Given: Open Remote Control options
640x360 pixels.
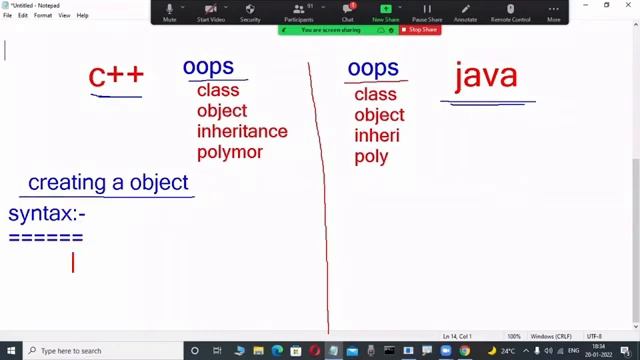Looking at the screenshot, I should click(x=511, y=12).
